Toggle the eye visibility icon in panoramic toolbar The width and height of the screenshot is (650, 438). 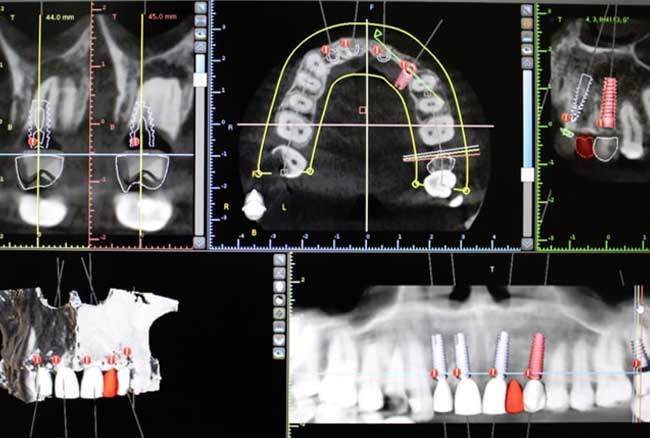click(x=279, y=353)
